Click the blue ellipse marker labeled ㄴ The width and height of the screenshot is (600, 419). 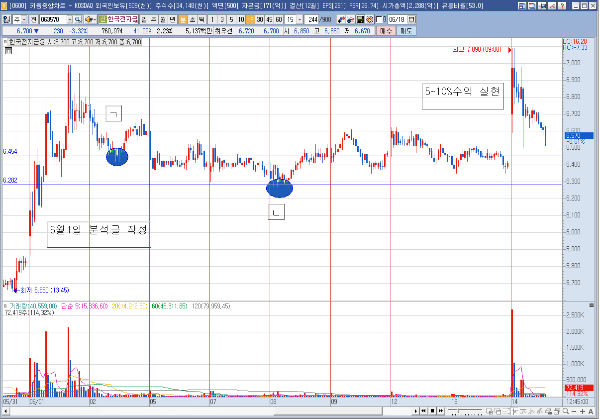pyautogui.click(x=279, y=188)
